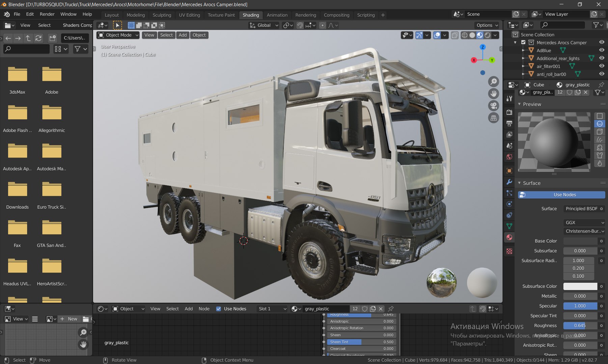The height and width of the screenshot is (364, 608).
Task: Click the Use Nodes button in Surface panel
Action: (x=561, y=195)
